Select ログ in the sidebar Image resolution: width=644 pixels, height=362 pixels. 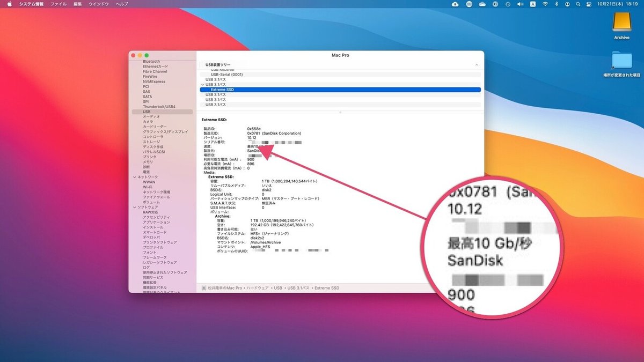(147, 268)
